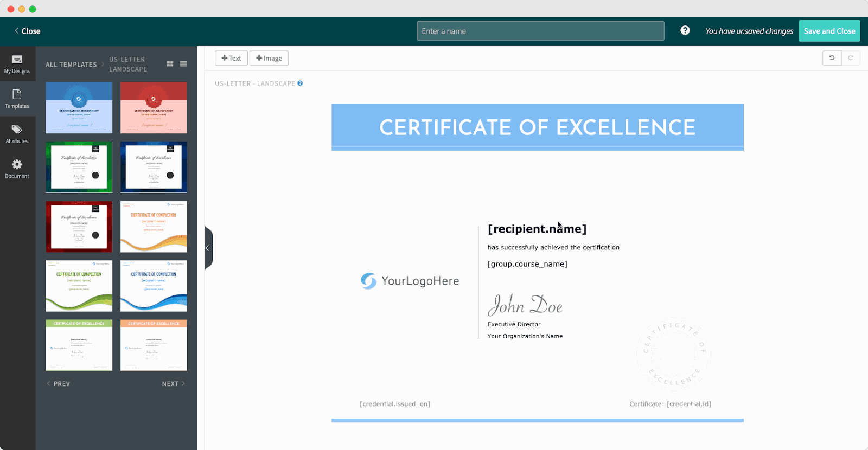Screen dimensions: 868x450
Task: Select the [credential.issued_on] placeholder
Action: tap(395, 404)
